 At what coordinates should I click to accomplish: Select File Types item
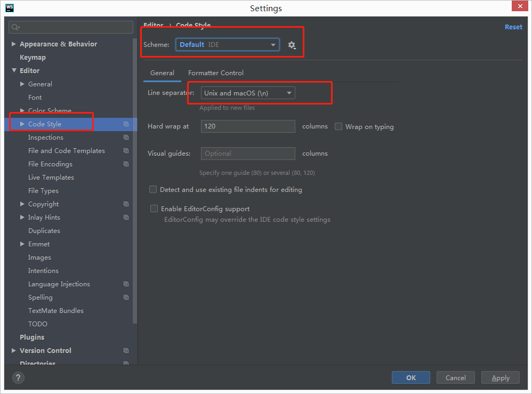tap(43, 191)
